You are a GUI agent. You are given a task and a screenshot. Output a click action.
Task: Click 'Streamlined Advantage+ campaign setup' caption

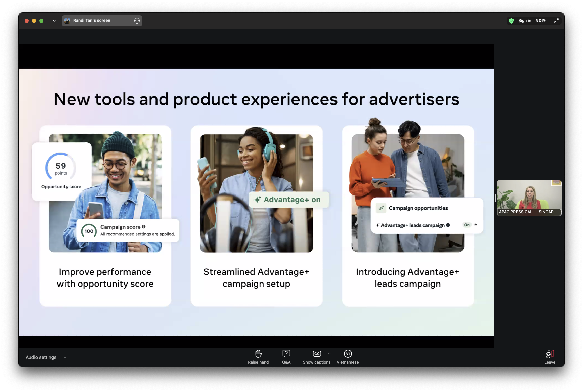click(256, 278)
